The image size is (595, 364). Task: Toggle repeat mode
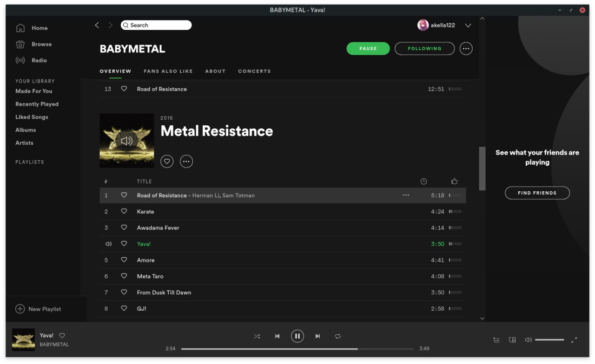click(338, 336)
